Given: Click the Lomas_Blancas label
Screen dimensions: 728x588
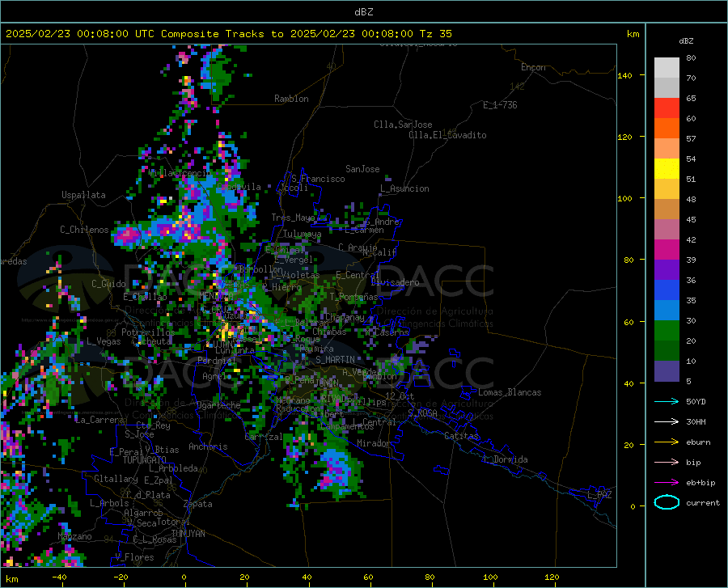Looking at the screenshot, I should [x=510, y=392].
